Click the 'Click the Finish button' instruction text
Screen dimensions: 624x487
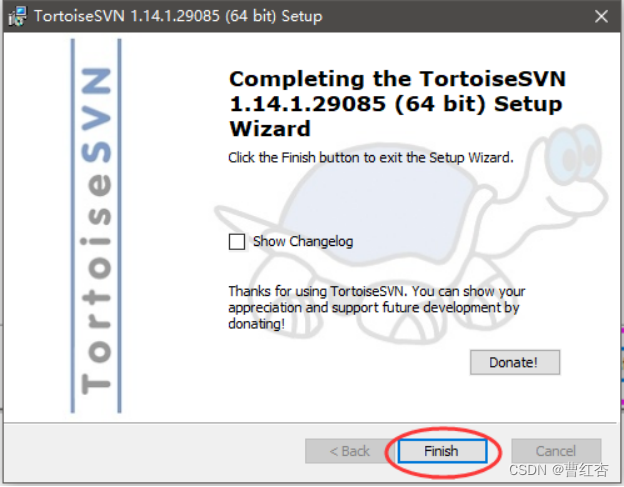[370, 158]
